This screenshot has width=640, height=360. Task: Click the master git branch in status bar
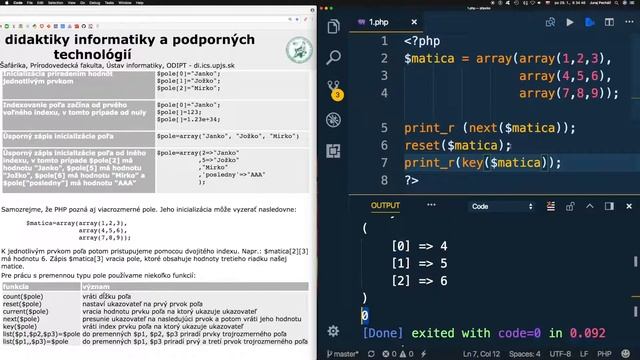343,353
